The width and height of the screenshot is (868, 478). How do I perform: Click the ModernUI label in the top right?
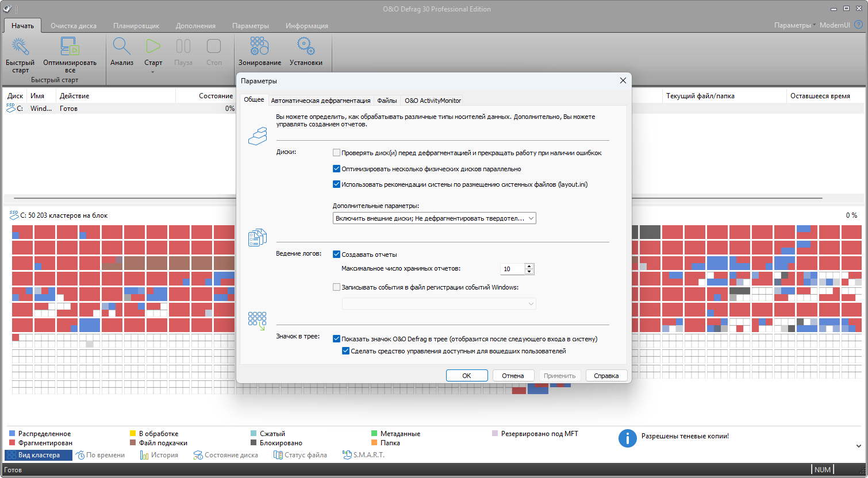[835, 25]
